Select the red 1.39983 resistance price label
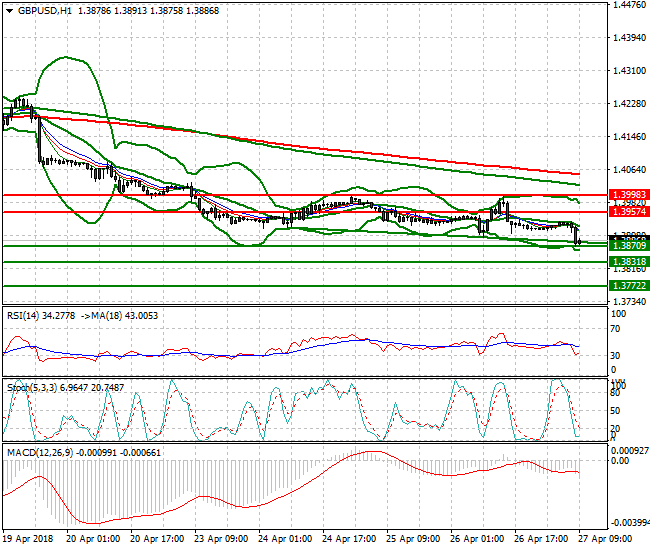Image resolution: width=650 pixels, height=550 pixels. [x=628, y=195]
